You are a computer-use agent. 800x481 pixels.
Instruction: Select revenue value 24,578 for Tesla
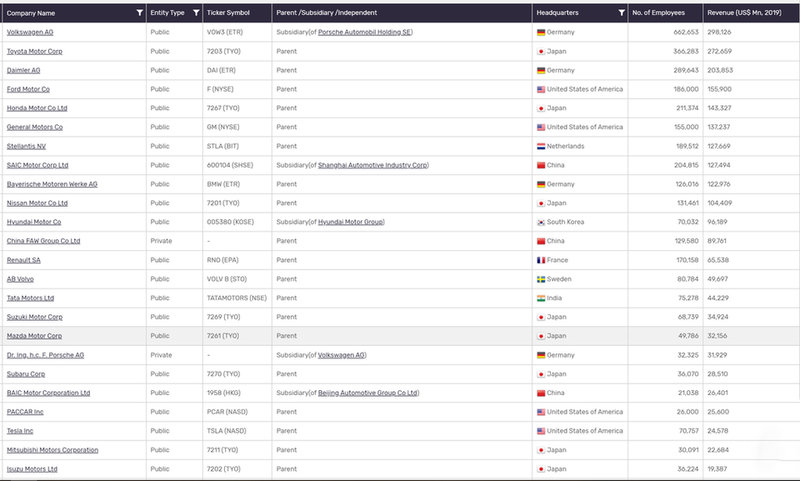click(x=717, y=431)
